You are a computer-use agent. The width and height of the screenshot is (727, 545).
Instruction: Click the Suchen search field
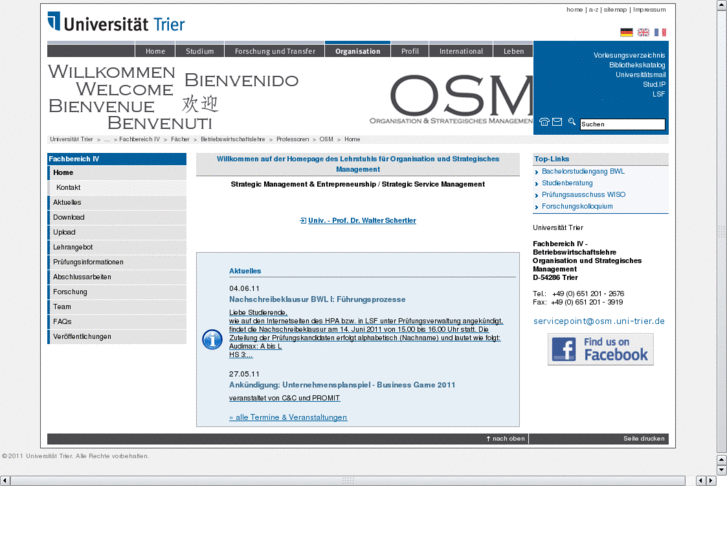622,124
